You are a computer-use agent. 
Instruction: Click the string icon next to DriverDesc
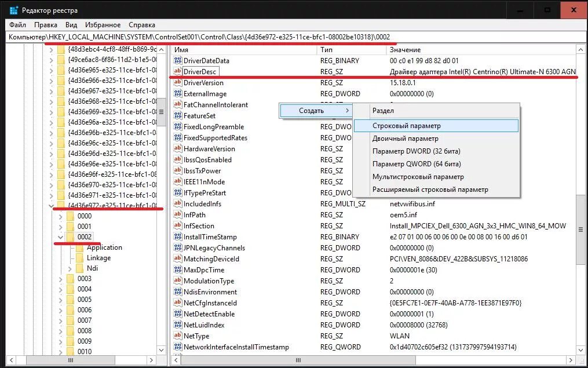pos(178,71)
